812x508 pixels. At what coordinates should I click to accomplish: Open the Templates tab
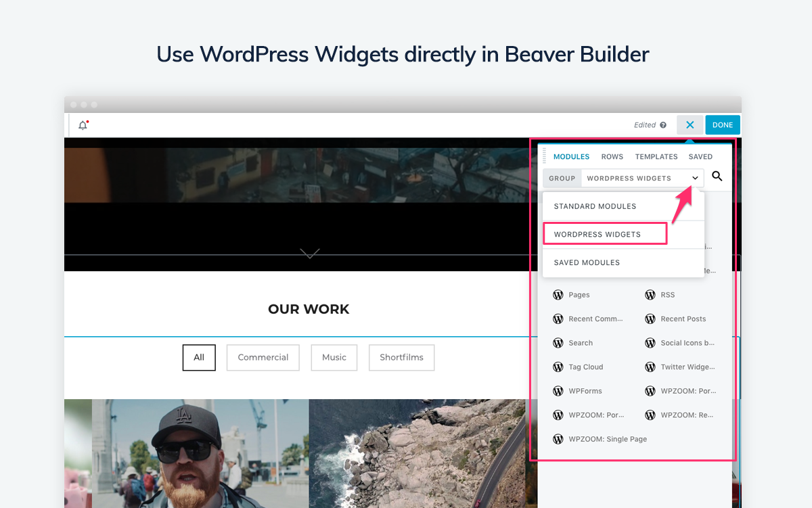[656, 157]
